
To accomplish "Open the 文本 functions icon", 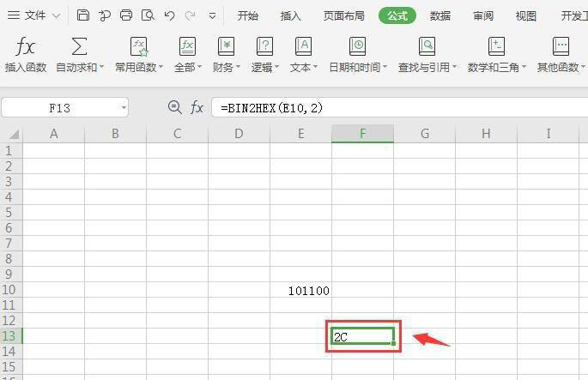I will pos(303,46).
